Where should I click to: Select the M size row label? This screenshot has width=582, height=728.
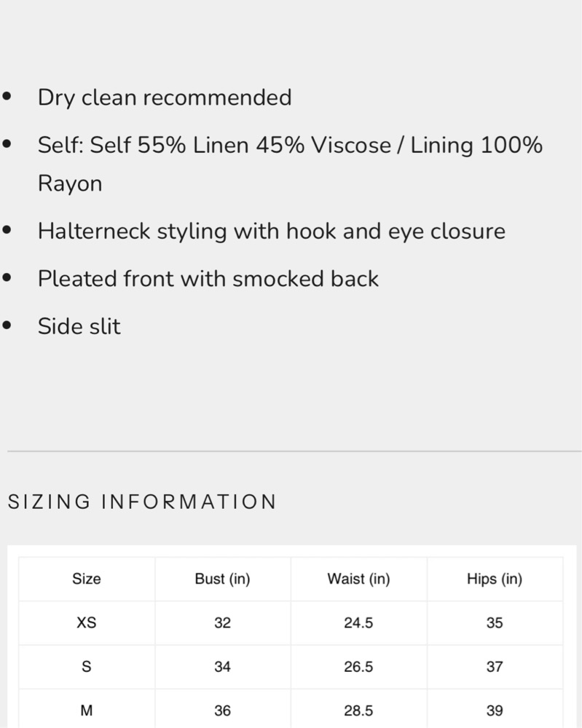coord(87,711)
